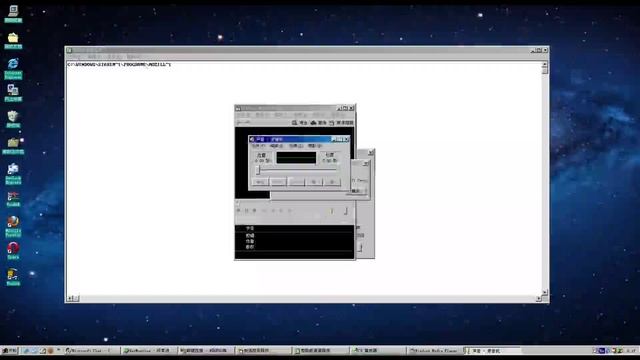640x360 pixels.
Task: Open the Start menu button
Action: 10,351
